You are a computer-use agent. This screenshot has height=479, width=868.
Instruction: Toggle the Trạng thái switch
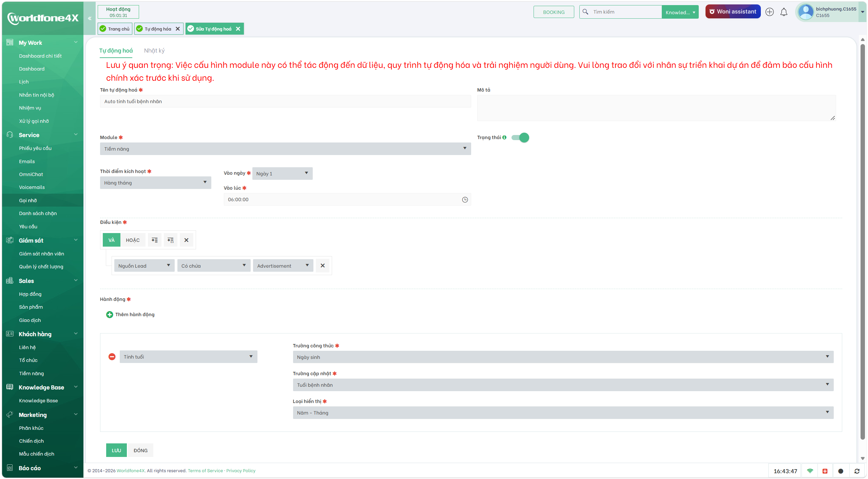pos(520,137)
